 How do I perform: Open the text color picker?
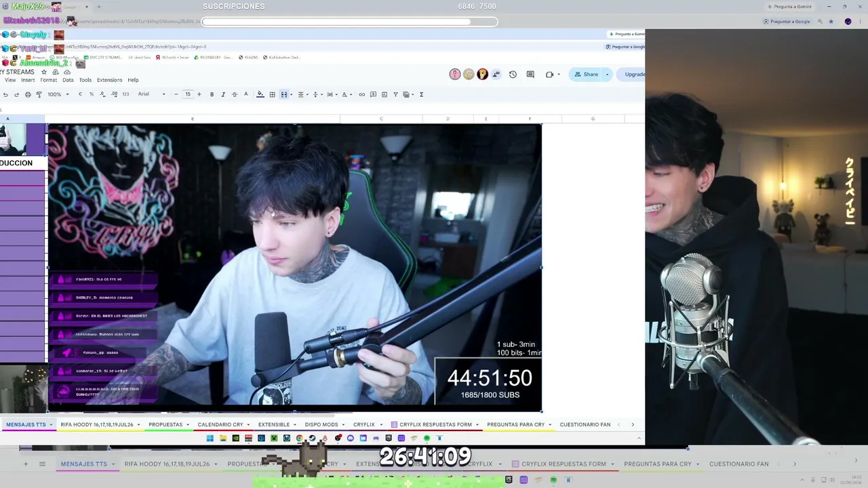pos(246,94)
